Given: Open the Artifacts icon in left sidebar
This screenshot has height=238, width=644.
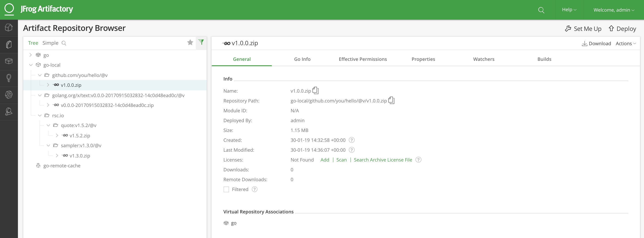Looking at the screenshot, I should tap(9, 45).
